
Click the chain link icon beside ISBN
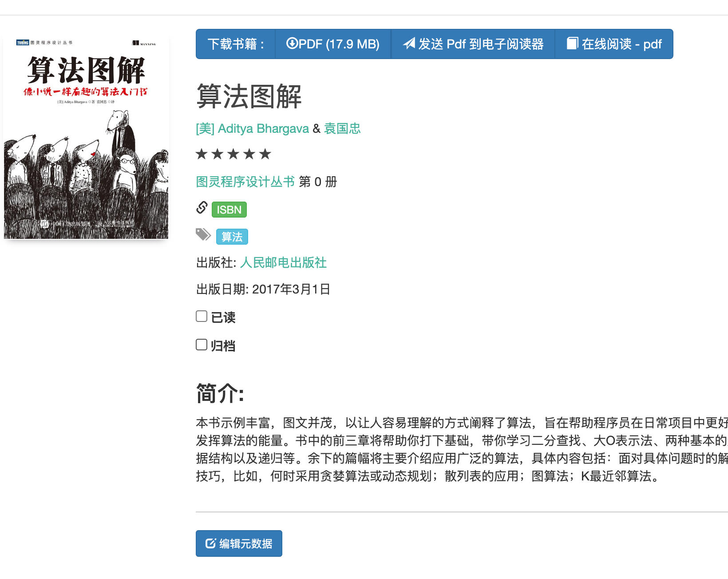(202, 207)
